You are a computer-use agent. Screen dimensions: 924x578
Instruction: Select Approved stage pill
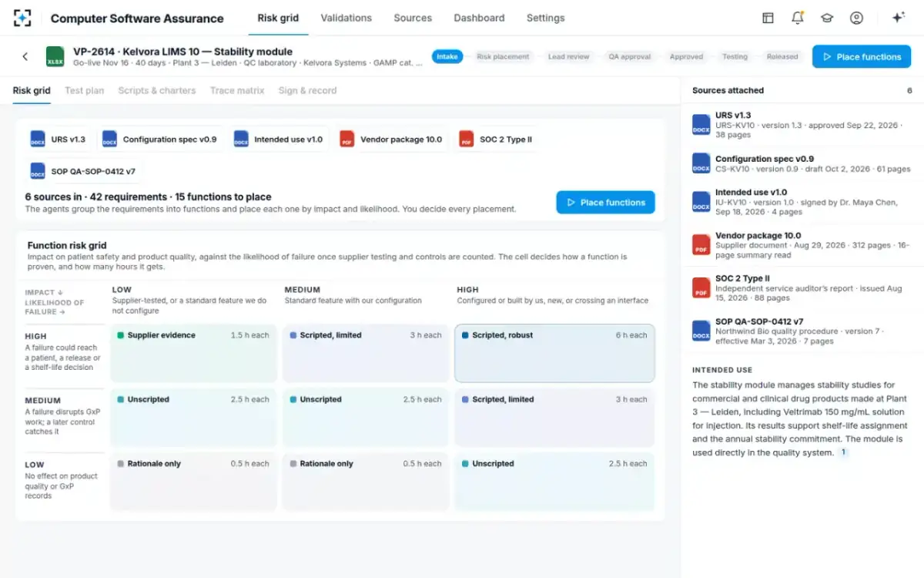click(x=686, y=56)
